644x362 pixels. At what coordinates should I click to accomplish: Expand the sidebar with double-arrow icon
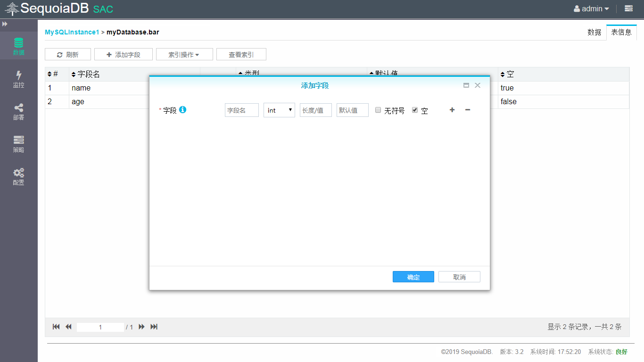5,24
